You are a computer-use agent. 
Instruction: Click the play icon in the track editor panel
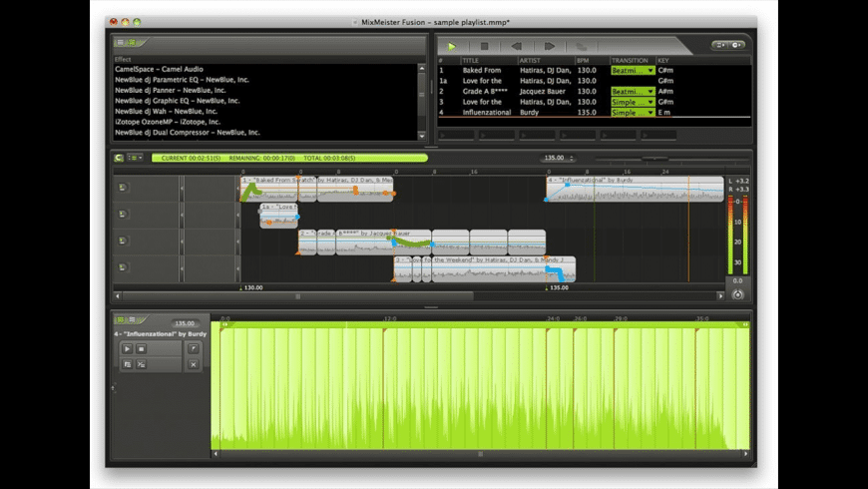[x=127, y=348]
